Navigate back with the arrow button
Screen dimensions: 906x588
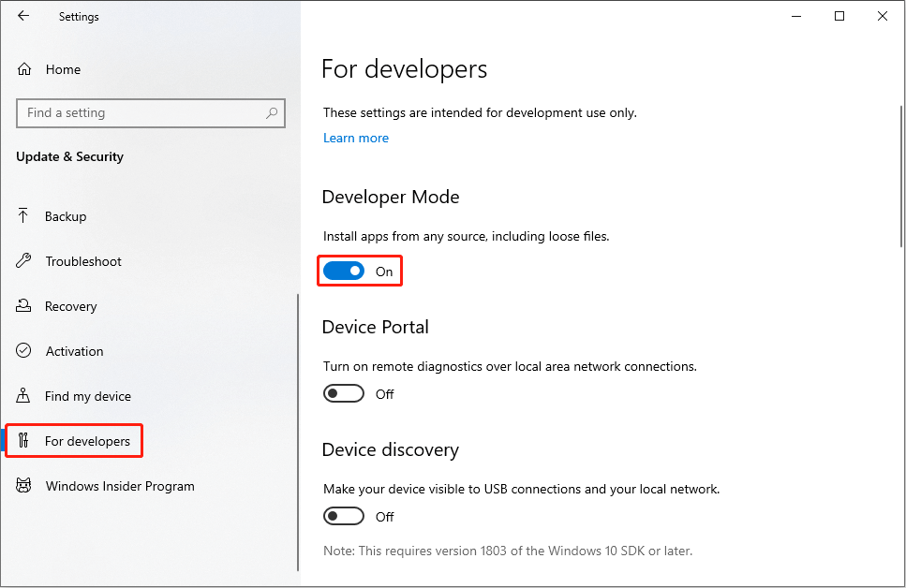click(x=23, y=16)
